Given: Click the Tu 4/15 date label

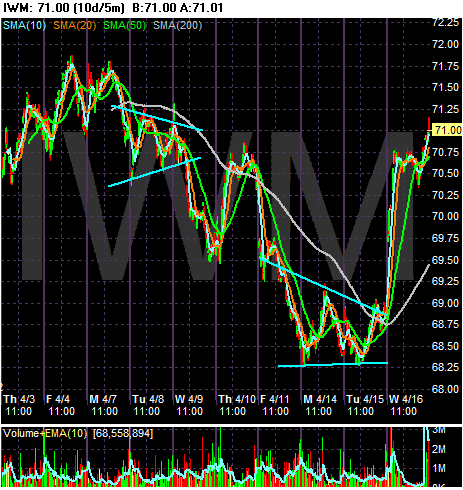Looking at the screenshot, I should click(x=365, y=399).
